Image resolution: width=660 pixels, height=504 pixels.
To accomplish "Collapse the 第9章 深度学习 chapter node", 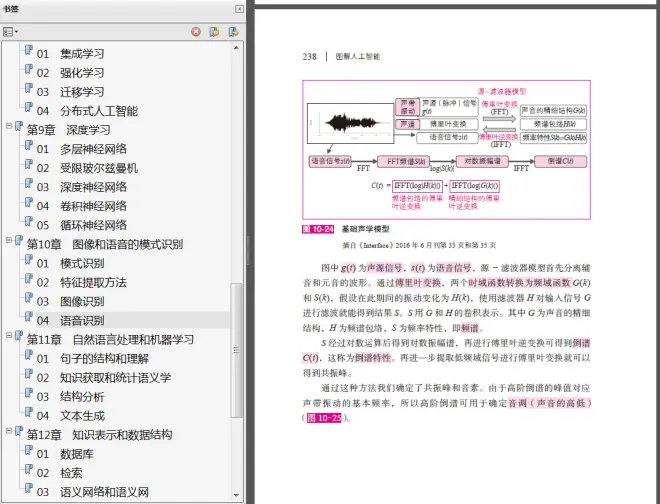I will [x=9, y=130].
